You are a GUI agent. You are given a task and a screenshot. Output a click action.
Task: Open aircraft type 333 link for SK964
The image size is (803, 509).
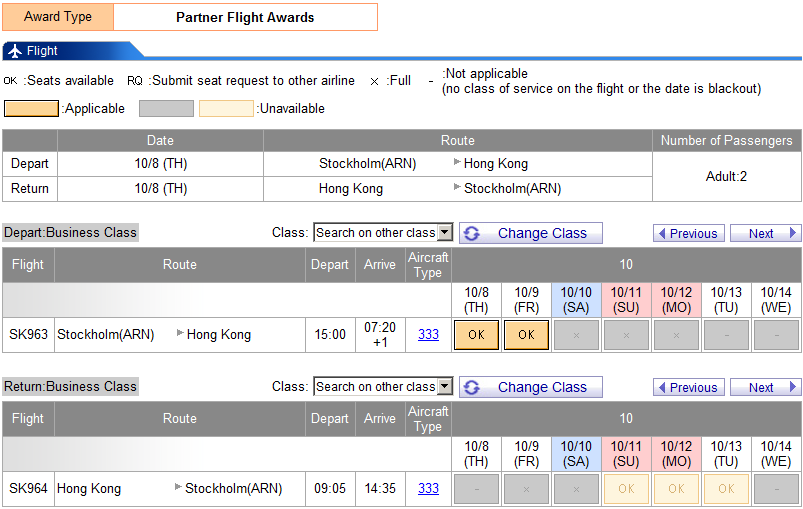pos(428,489)
